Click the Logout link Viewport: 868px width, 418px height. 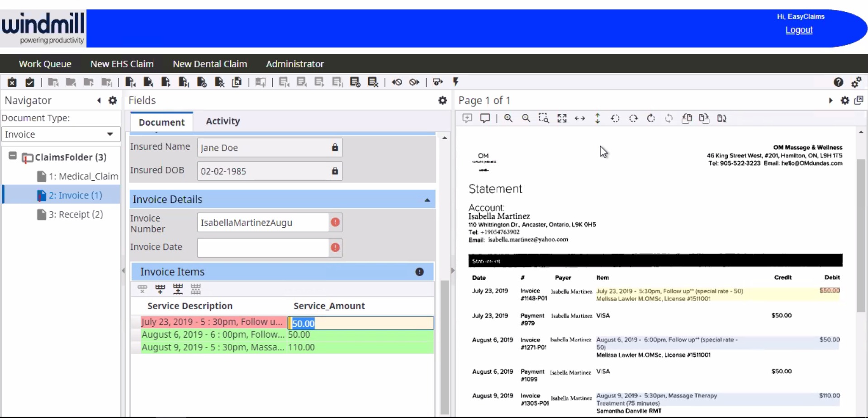coord(799,30)
